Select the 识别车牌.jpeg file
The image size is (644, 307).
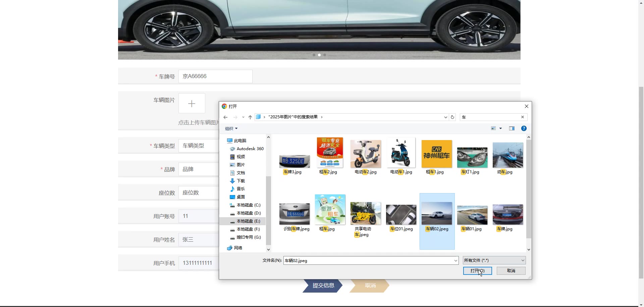(294, 217)
